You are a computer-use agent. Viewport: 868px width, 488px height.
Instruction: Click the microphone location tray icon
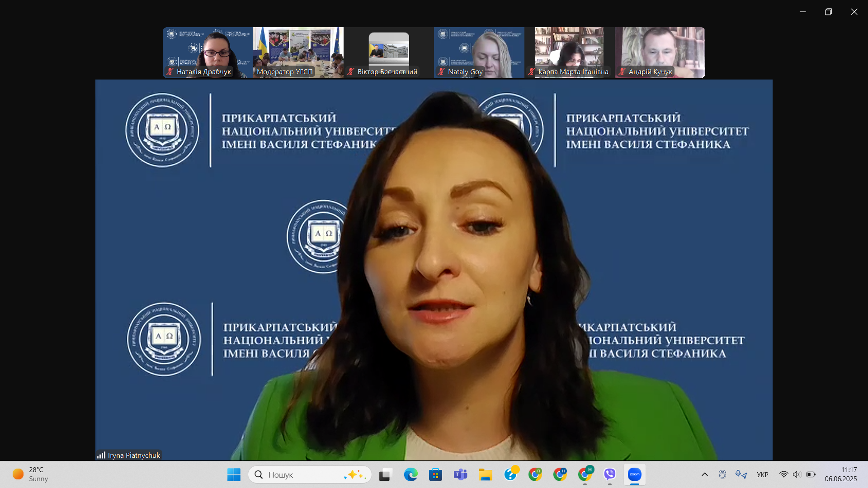pyautogui.click(x=741, y=474)
